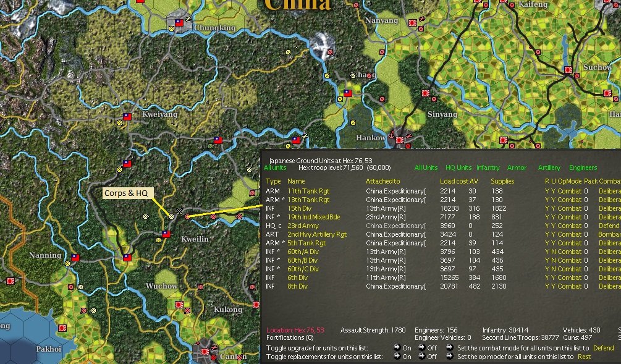Select the Japanese stack at the Corps & HQ marker
The height and width of the screenshot is (364, 621).
click(173, 218)
